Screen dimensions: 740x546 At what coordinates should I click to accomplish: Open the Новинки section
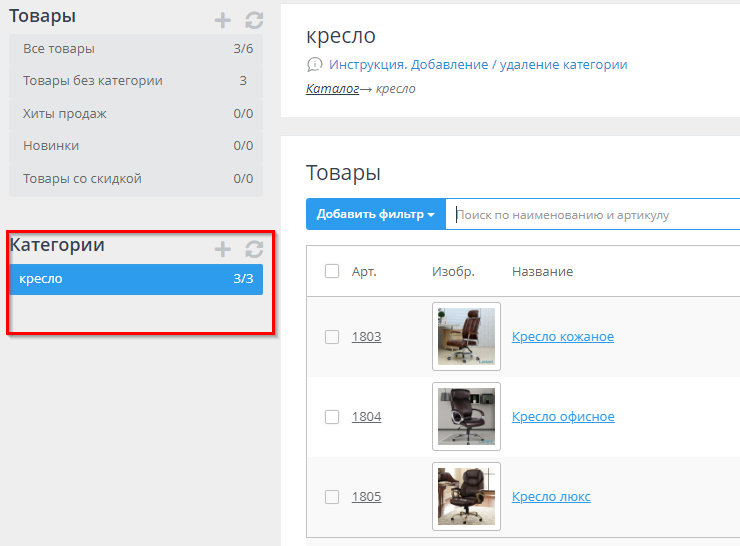(x=135, y=146)
